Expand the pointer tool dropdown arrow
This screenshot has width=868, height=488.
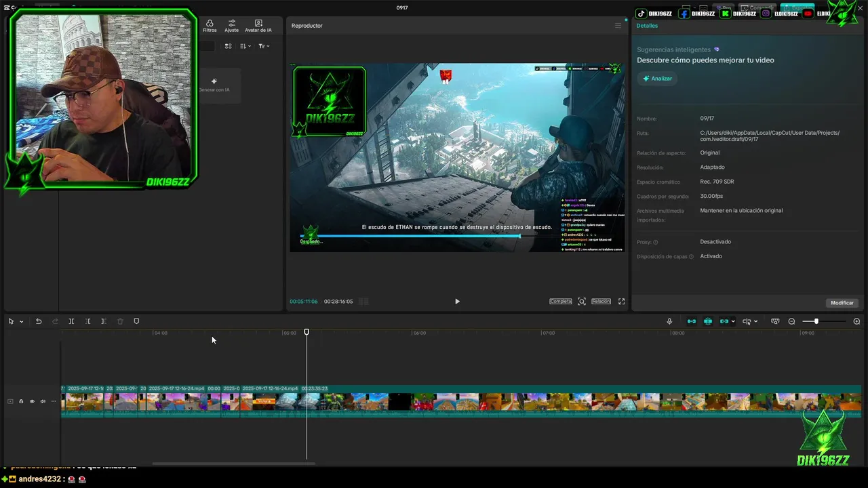pyautogui.click(x=22, y=322)
